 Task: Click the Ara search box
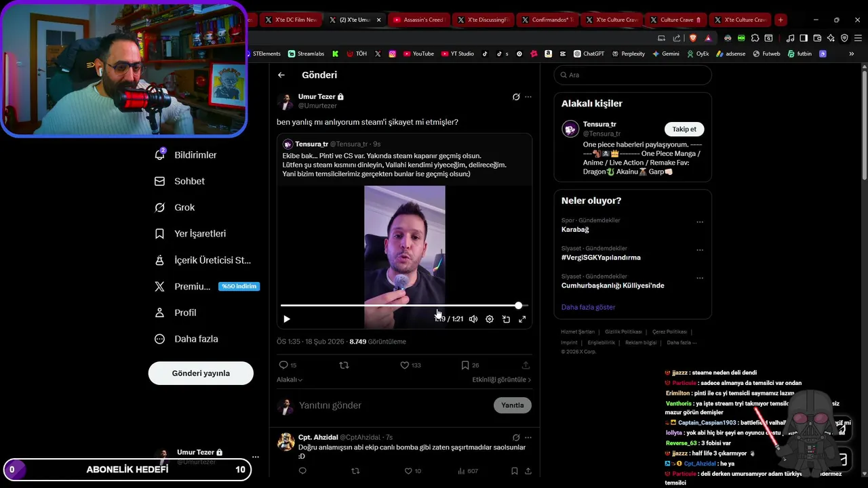633,75
